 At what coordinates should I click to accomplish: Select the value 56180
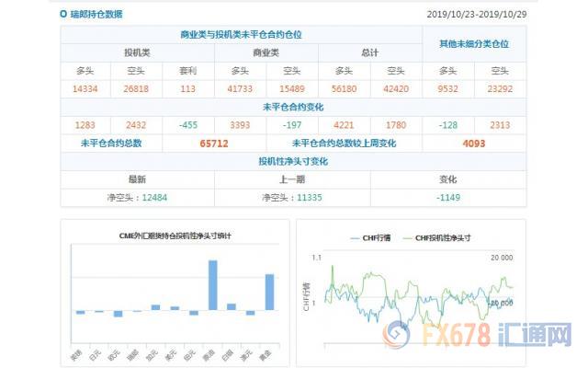[x=344, y=89]
